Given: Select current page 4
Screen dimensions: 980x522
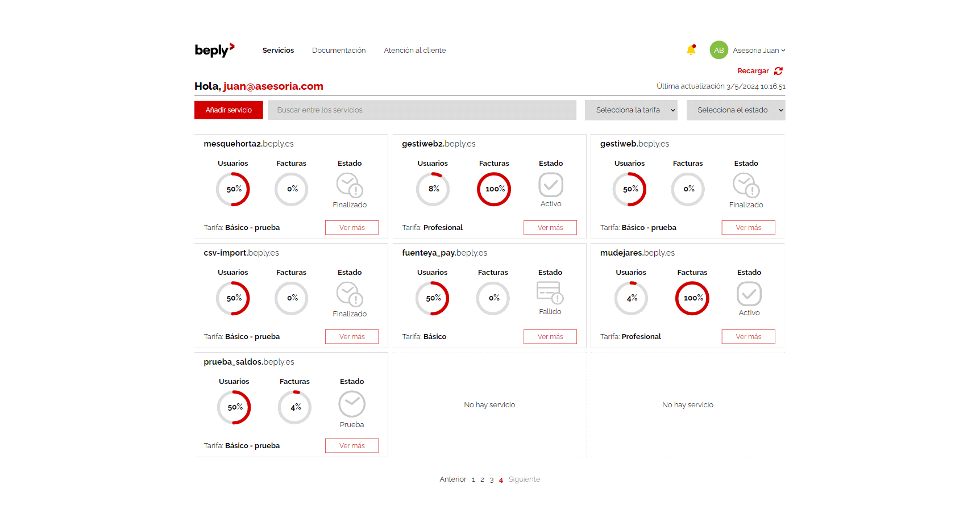Looking at the screenshot, I should click(x=501, y=480).
